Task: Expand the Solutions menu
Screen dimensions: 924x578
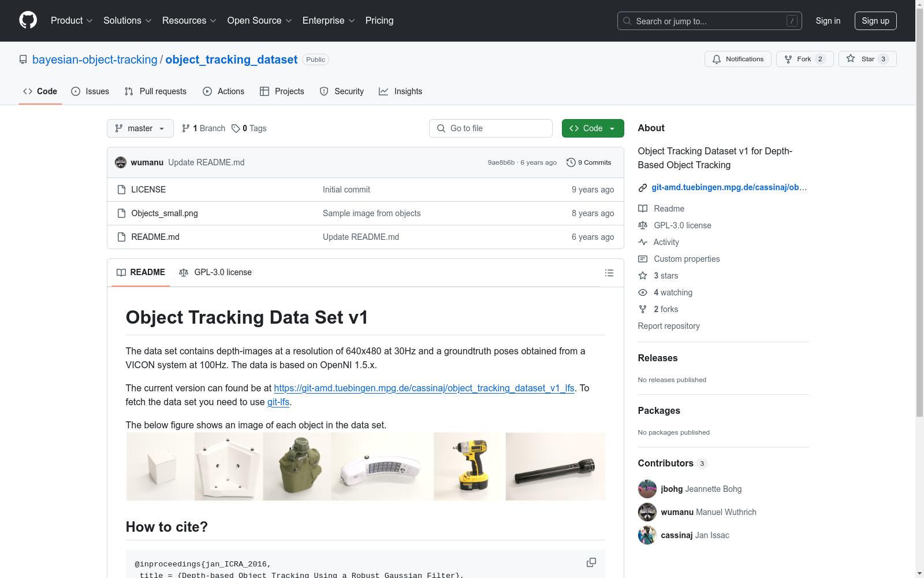Action: point(128,20)
